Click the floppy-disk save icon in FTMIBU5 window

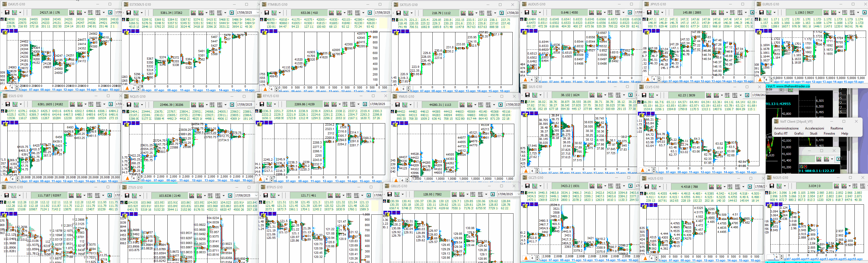267,13
